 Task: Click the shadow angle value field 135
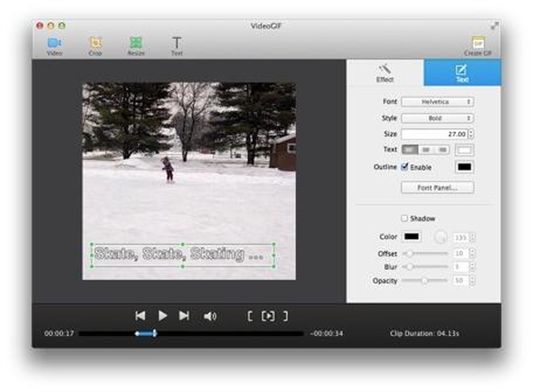(461, 238)
